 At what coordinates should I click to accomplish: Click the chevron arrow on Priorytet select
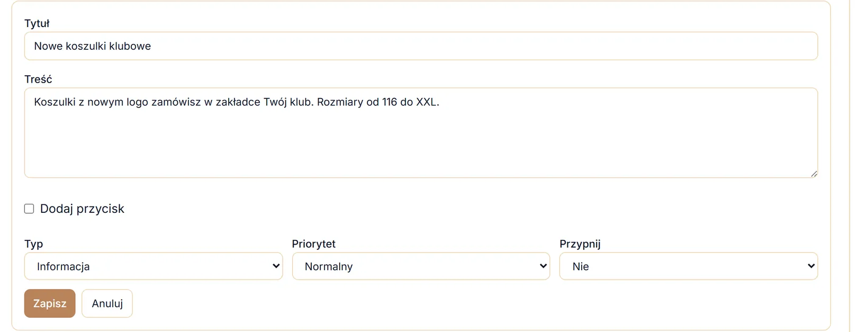(543, 266)
